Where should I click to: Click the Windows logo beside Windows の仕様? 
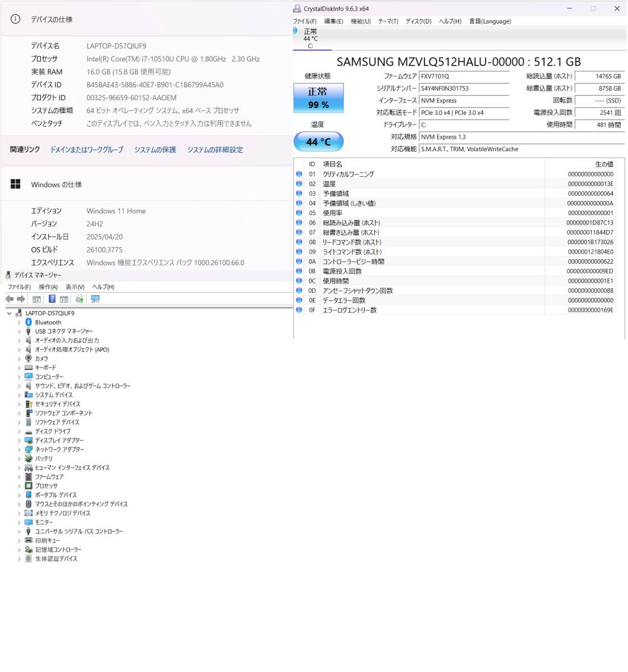[x=16, y=184]
